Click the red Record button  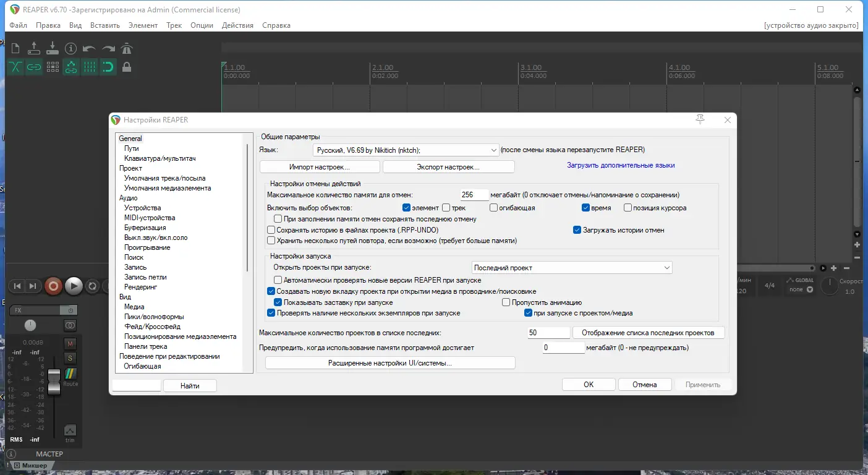[53, 286]
